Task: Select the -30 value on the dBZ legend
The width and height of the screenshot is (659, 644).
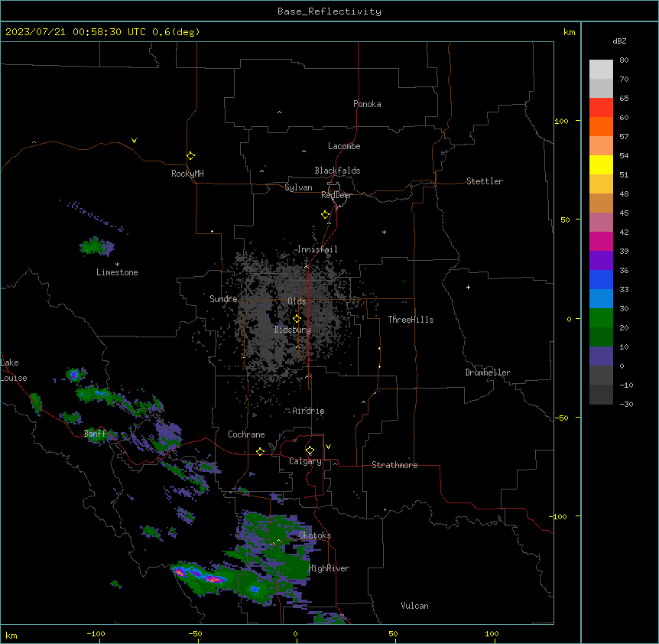Action: coord(626,405)
